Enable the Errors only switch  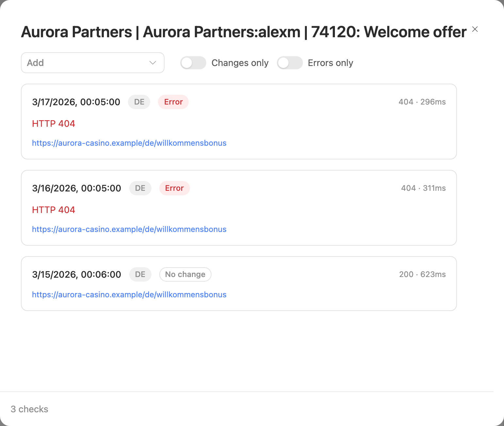click(290, 63)
